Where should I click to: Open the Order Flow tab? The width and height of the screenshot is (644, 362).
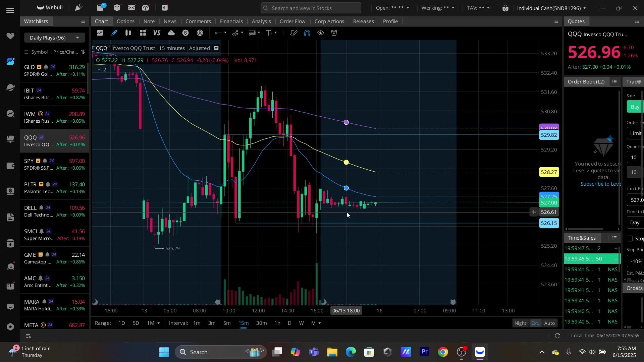tap(292, 21)
